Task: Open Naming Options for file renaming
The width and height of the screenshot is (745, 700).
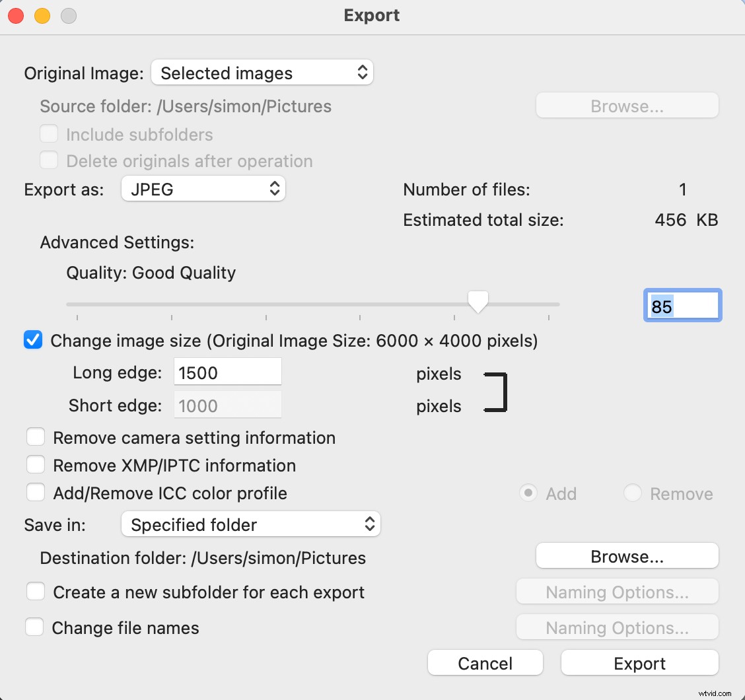Action: pyautogui.click(x=617, y=627)
